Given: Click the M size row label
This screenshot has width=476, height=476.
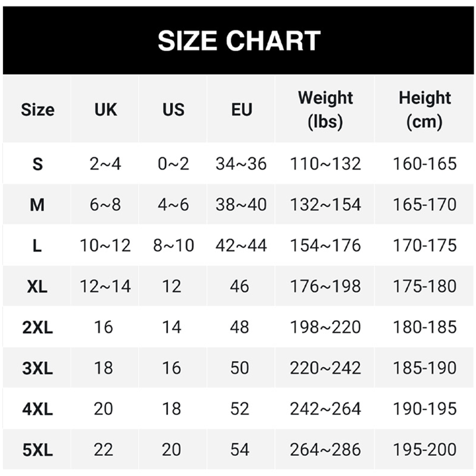Looking at the screenshot, I should point(37,205).
